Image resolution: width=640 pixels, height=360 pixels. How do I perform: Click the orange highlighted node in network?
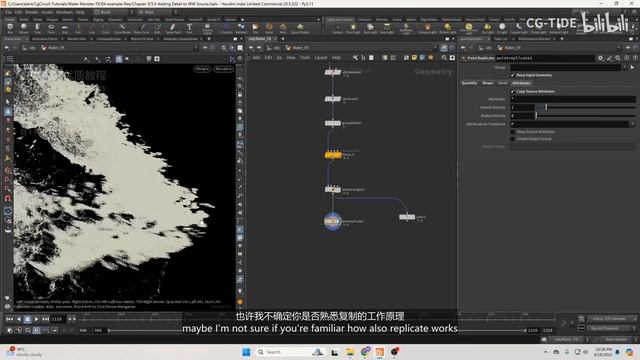[x=333, y=155]
